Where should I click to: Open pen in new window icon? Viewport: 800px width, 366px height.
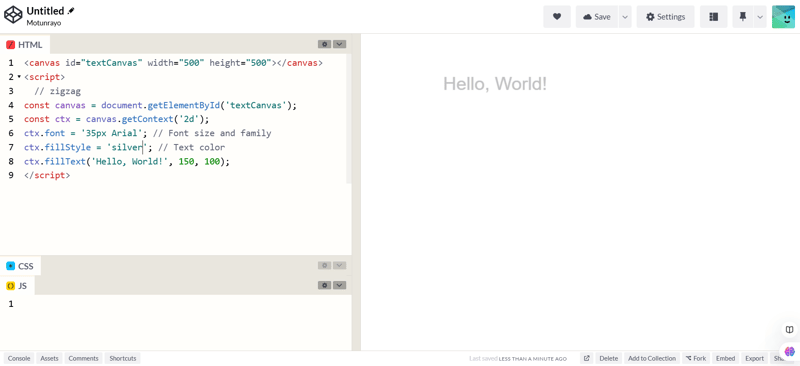pos(587,358)
